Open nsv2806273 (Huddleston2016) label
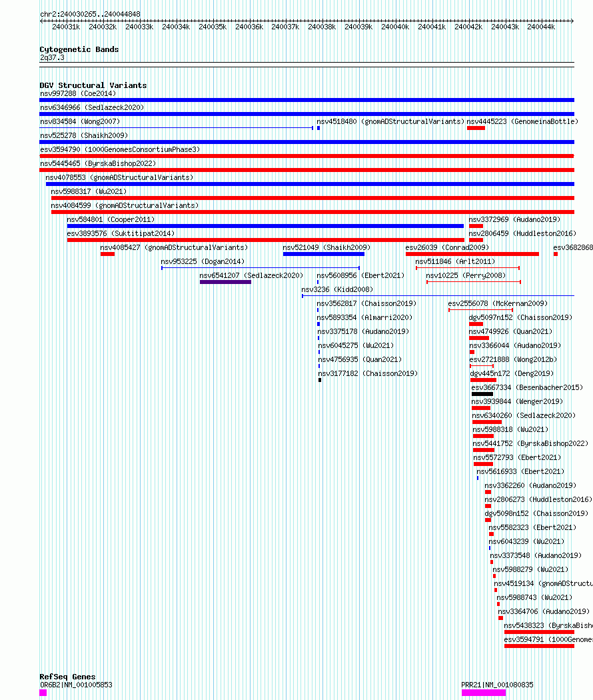The height and width of the screenshot is (700, 593). (x=538, y=499)
